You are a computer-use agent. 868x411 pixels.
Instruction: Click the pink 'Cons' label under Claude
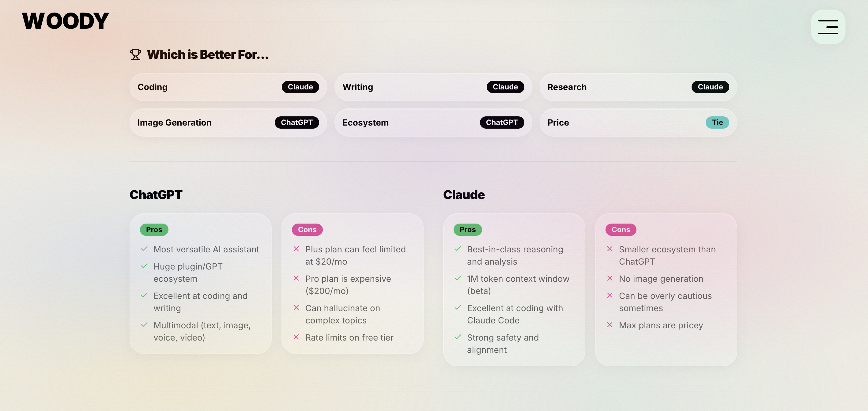point(620,229)
